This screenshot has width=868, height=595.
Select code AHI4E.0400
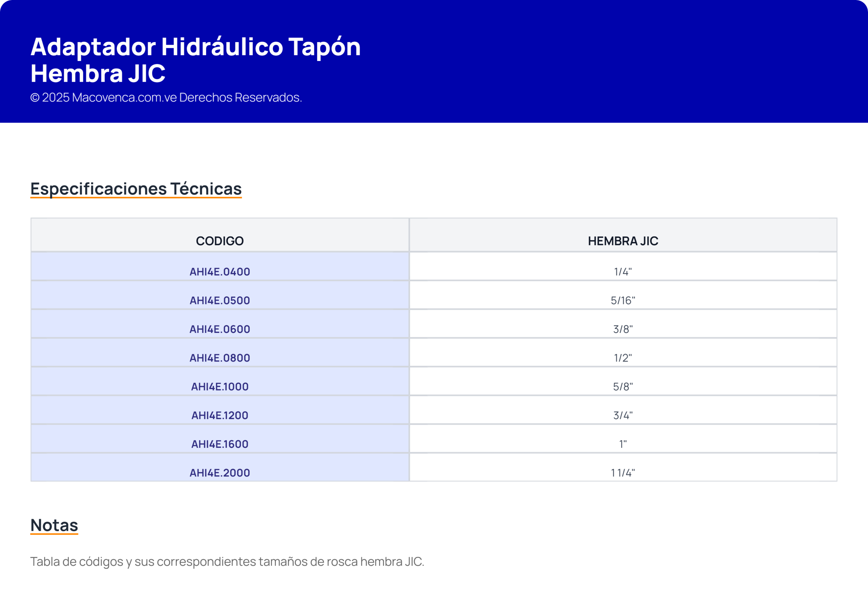(220, 272)
